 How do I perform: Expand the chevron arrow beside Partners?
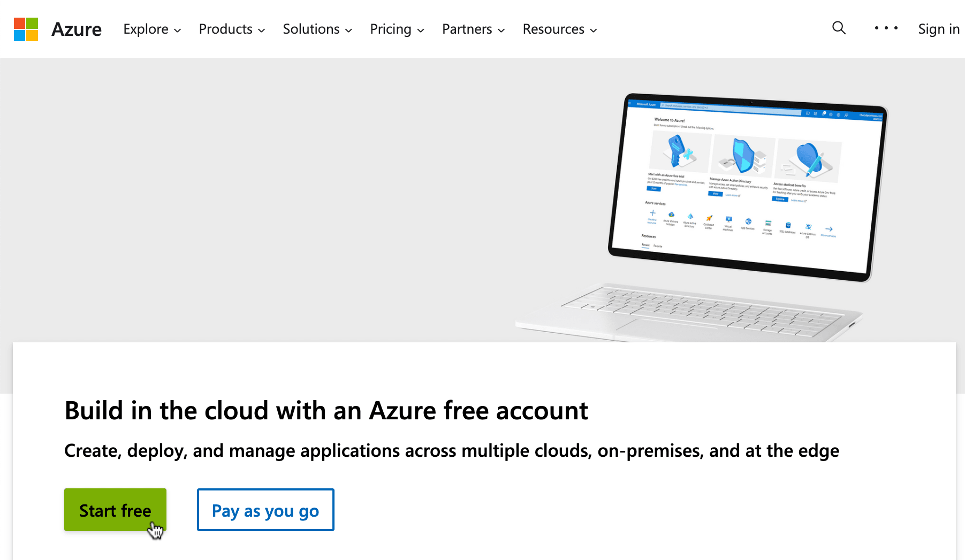(x=502, y=30)
